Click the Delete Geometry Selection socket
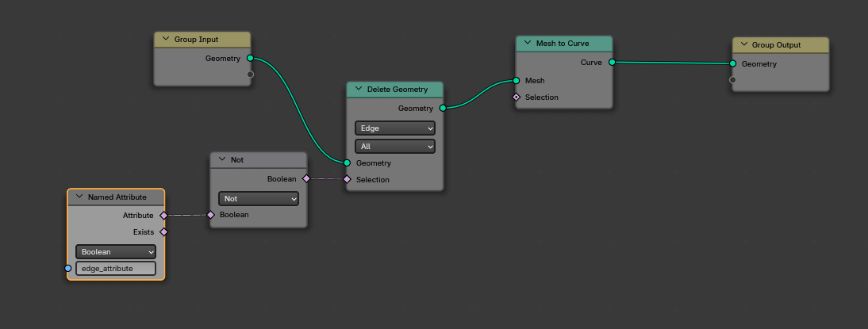 pos(347,179)
